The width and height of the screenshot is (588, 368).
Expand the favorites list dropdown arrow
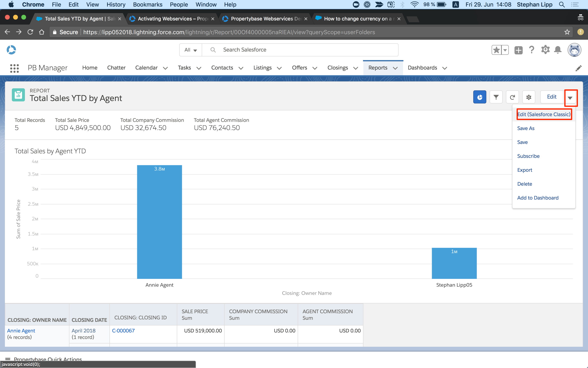point(505,50)
